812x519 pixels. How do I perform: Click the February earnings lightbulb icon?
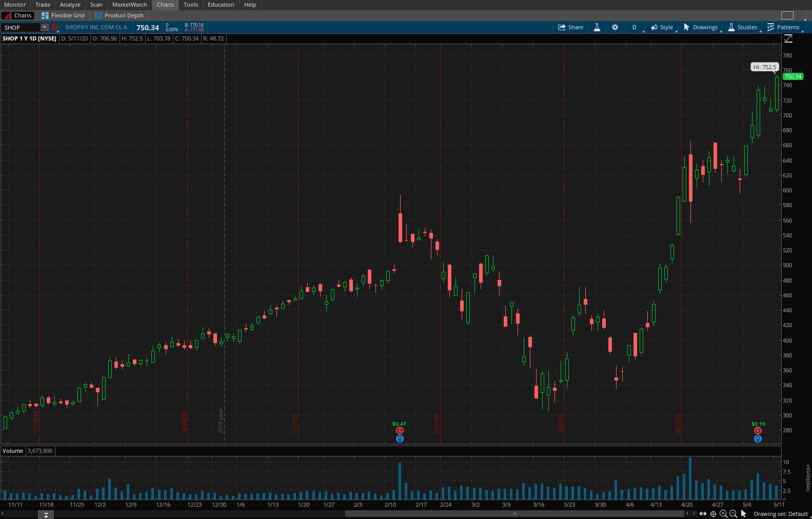pyautogui.click(x=400, y=439)
